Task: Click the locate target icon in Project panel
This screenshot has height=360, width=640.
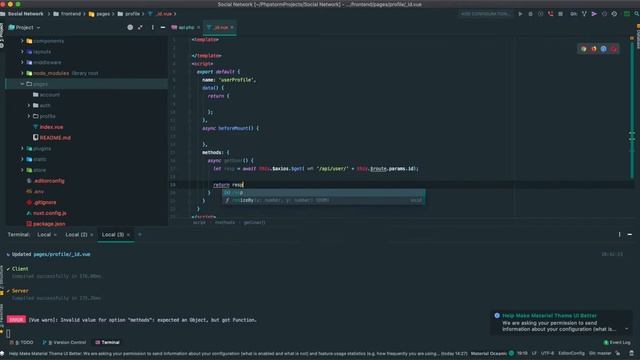Action: pyautogui.click(x=130, y=27)
